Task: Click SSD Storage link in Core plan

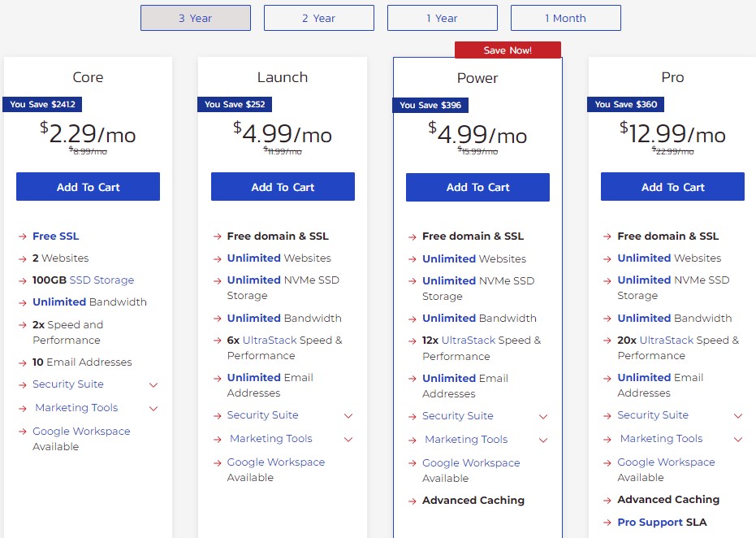Action: click(102, 280)
